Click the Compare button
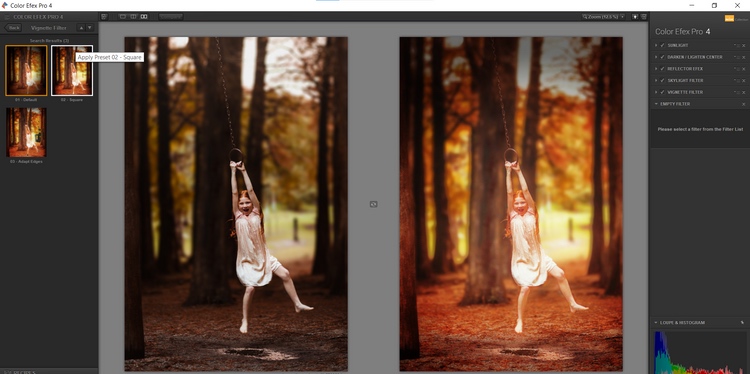This screenshot has width=750, height=374. click(171, 16)
